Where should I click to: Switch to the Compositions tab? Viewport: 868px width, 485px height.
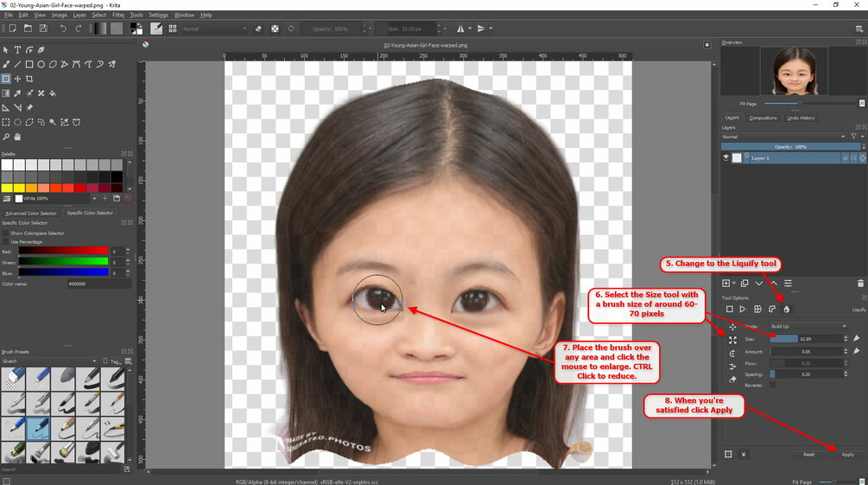coord(763,118)
